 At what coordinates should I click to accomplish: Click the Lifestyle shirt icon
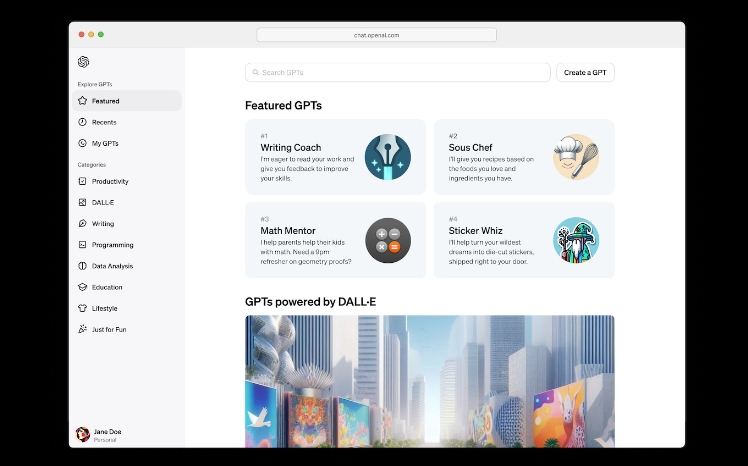pos(83,308)
